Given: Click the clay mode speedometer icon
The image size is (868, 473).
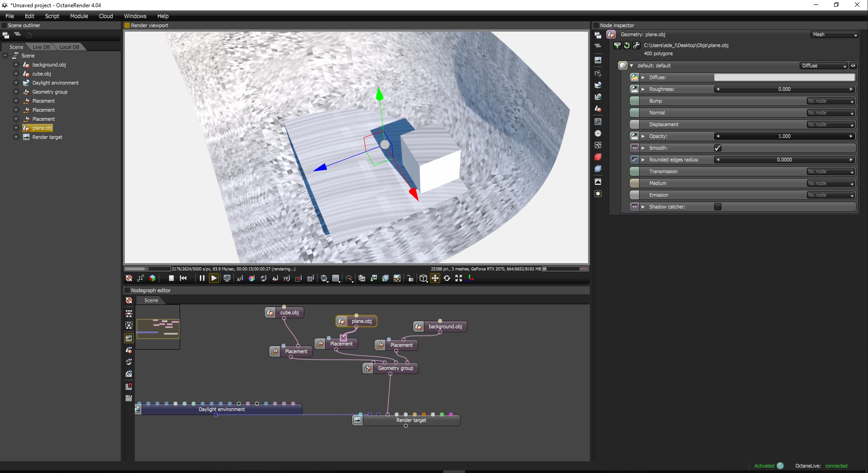Looking at the screenshot, I should coord(349,279).
